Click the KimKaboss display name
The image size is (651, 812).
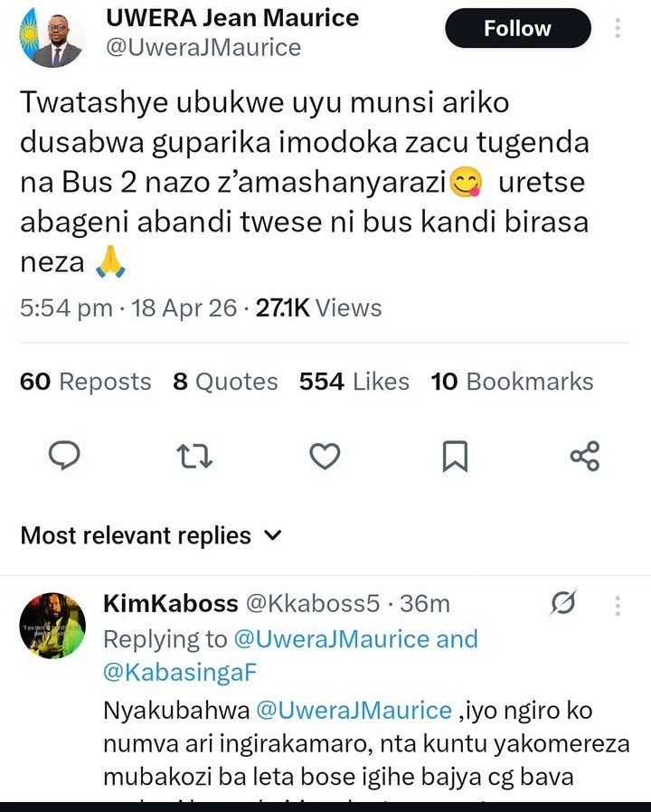point(171,603)
